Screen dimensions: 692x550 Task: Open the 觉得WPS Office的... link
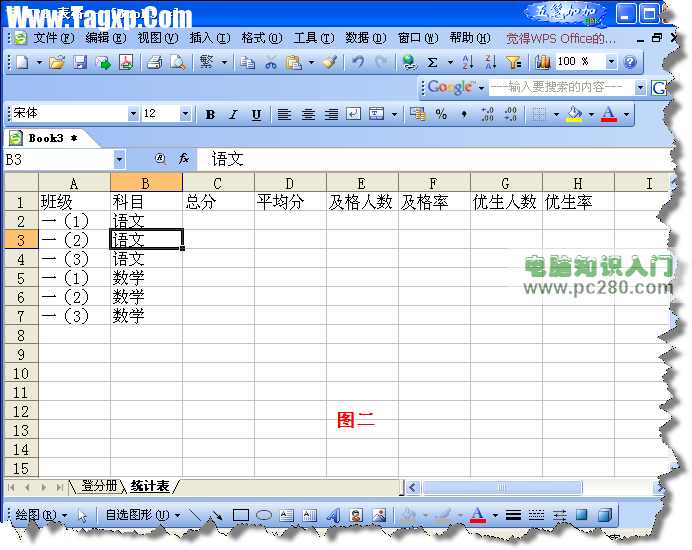point(560,39)
